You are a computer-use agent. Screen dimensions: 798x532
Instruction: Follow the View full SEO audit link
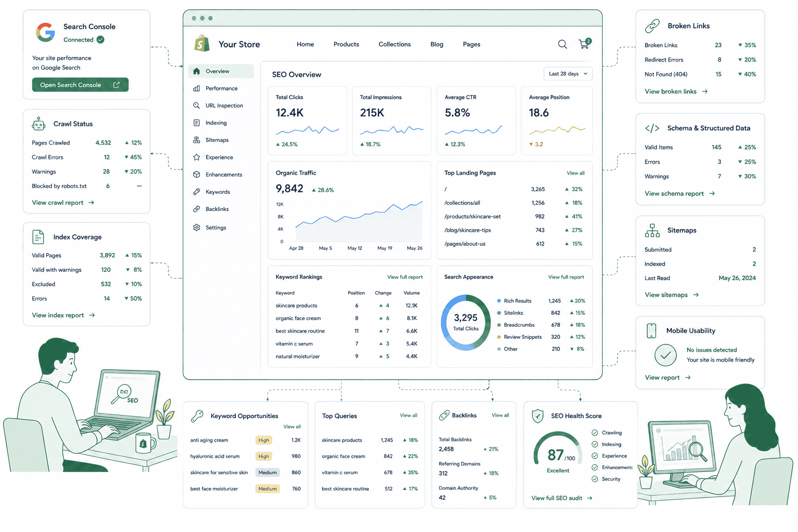[562, 498]
